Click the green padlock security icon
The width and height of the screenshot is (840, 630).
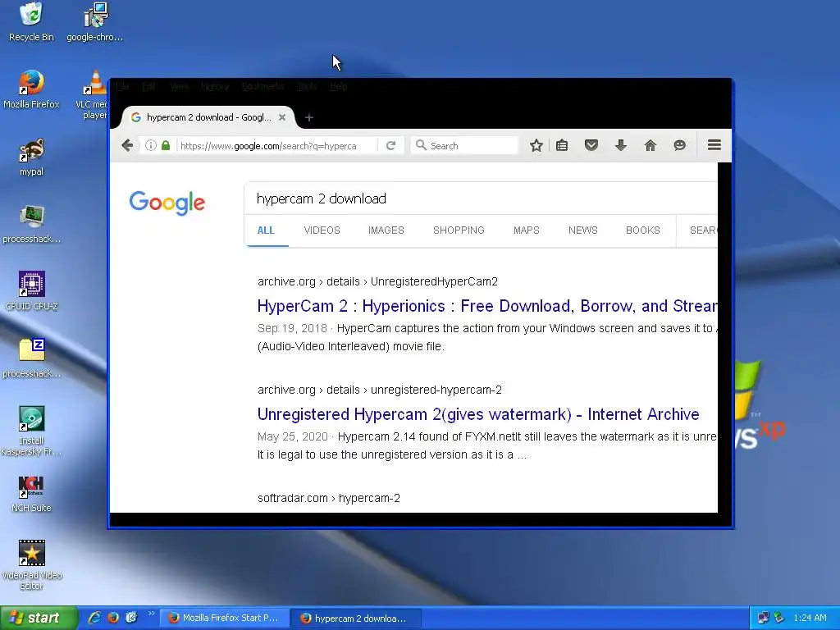[x=166, y=145]
